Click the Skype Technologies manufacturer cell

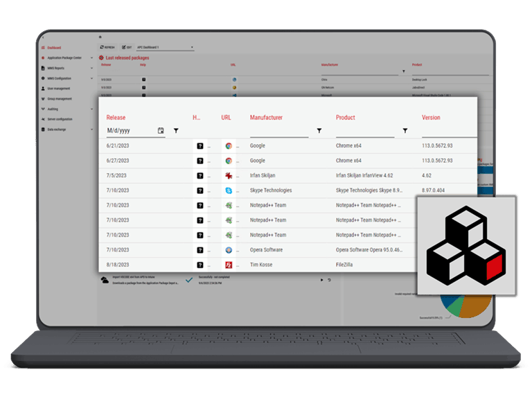point(271,190)
